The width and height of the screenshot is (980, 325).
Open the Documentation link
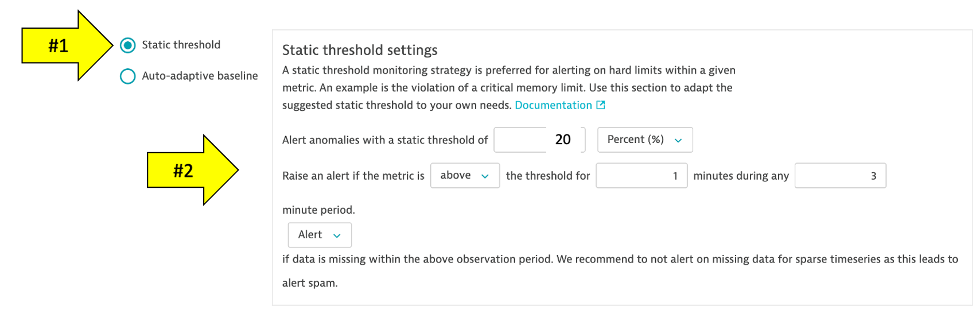[x=553, y=105]
